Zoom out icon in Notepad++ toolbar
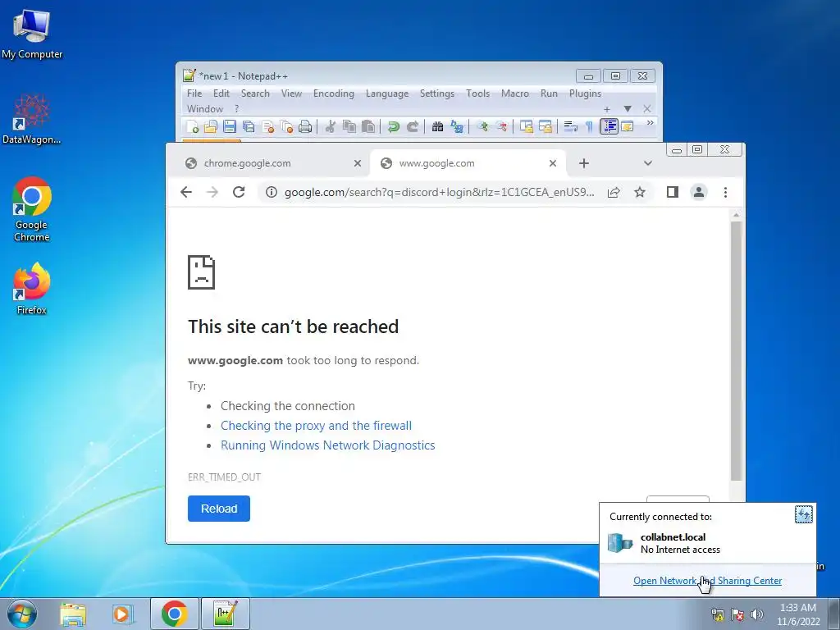 click(501, 126)
